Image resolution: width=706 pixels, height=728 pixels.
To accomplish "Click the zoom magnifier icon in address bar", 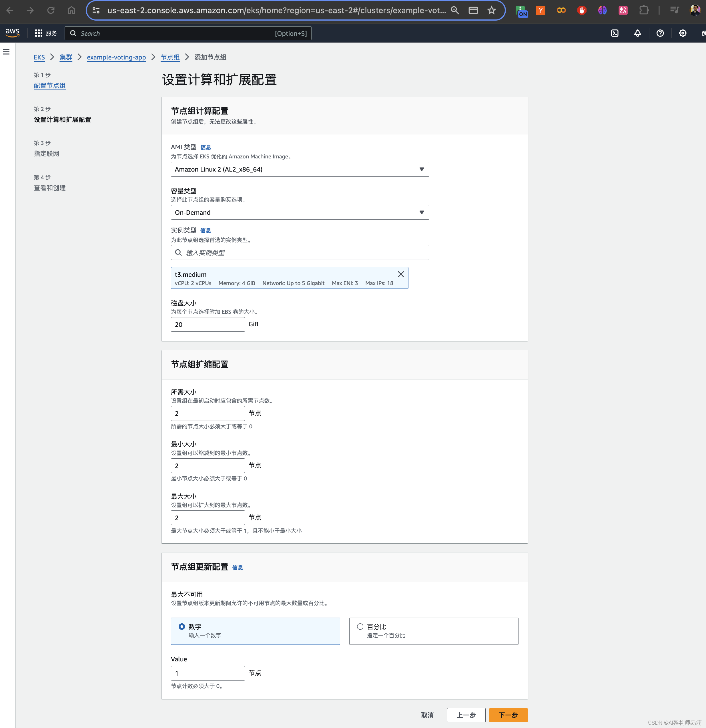I will pos(455,10).
